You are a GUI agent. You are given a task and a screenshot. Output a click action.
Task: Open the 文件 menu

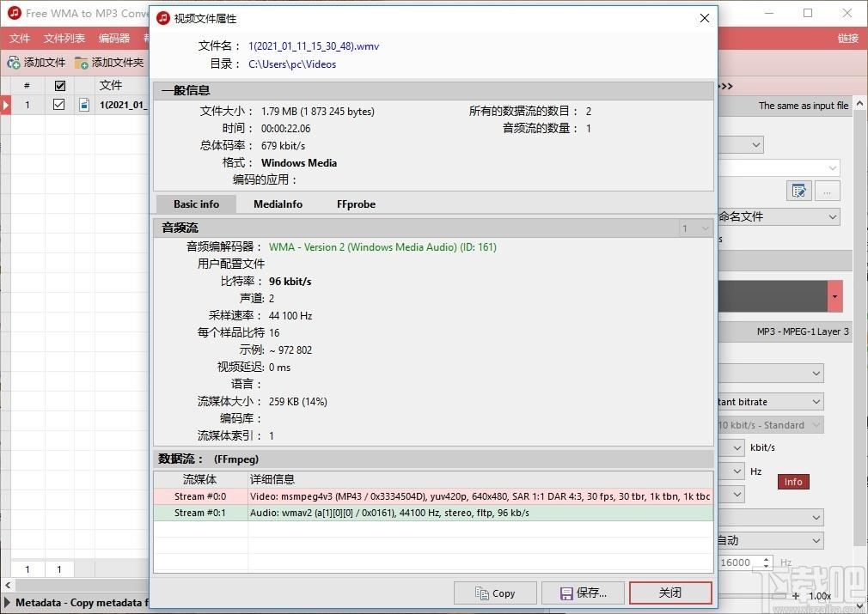[x=20, y=38]
